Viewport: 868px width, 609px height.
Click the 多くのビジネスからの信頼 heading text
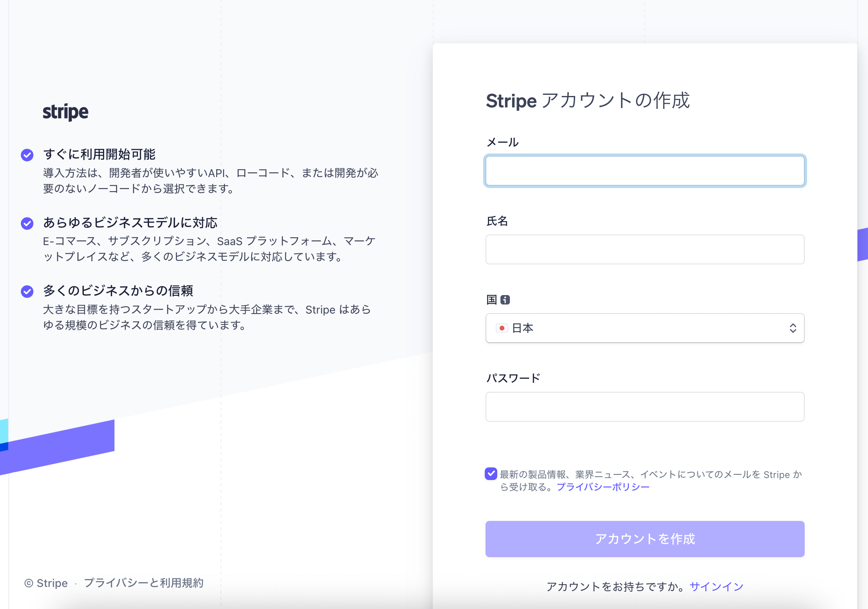pos(118,291)
